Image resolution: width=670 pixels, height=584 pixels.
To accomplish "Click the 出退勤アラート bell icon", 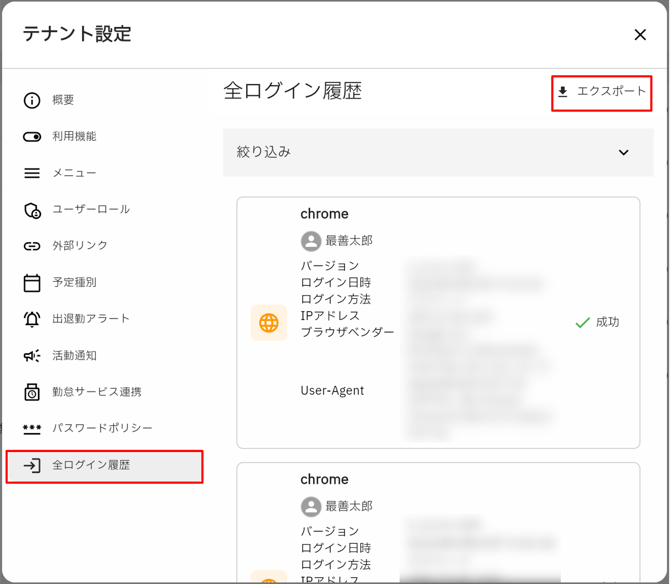I will point(32,319).
